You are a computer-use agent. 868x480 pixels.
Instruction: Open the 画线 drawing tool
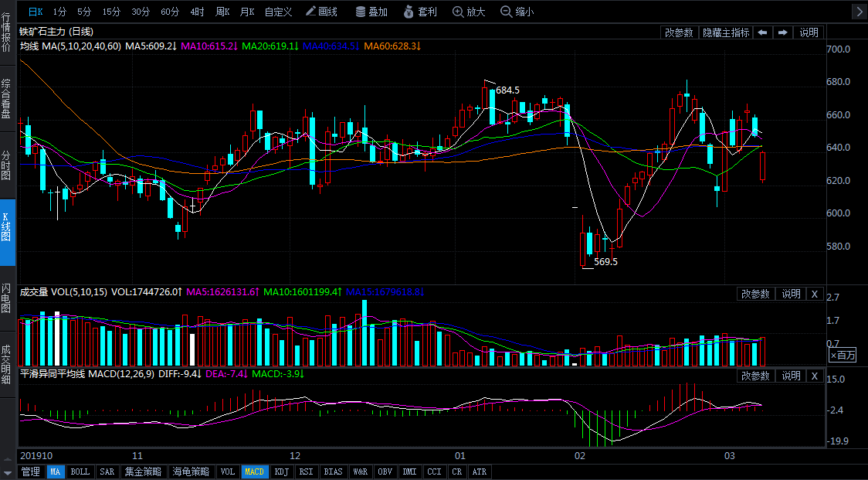coord(321,12)
